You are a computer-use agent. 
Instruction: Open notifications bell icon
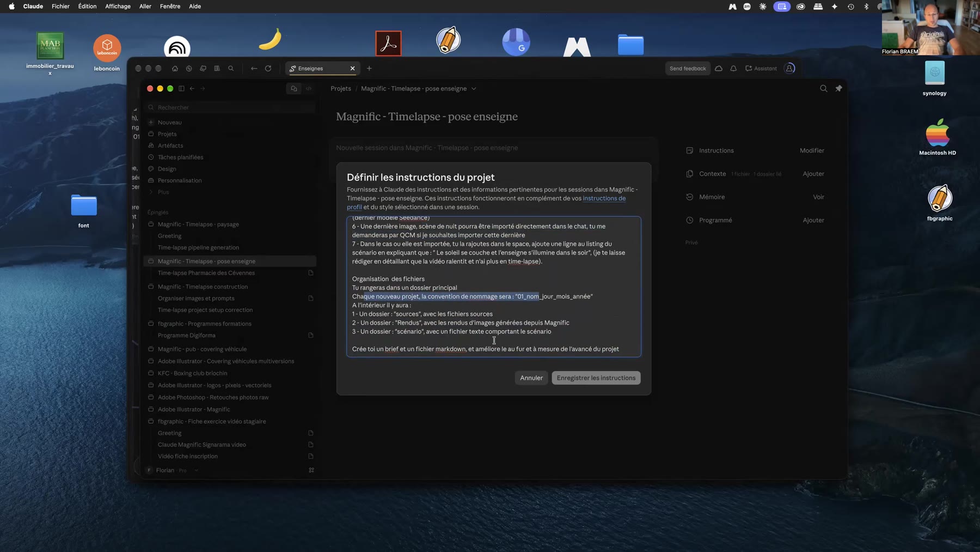click(x=733, y=69)
